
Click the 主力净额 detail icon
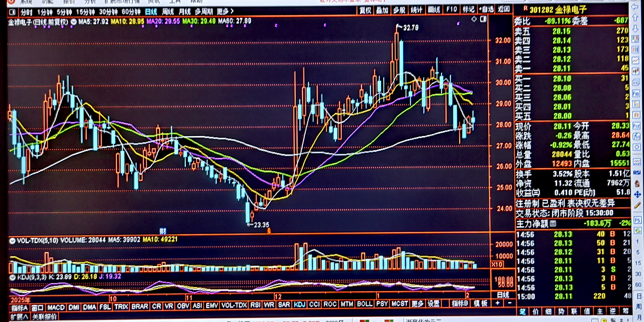(553, 223)
